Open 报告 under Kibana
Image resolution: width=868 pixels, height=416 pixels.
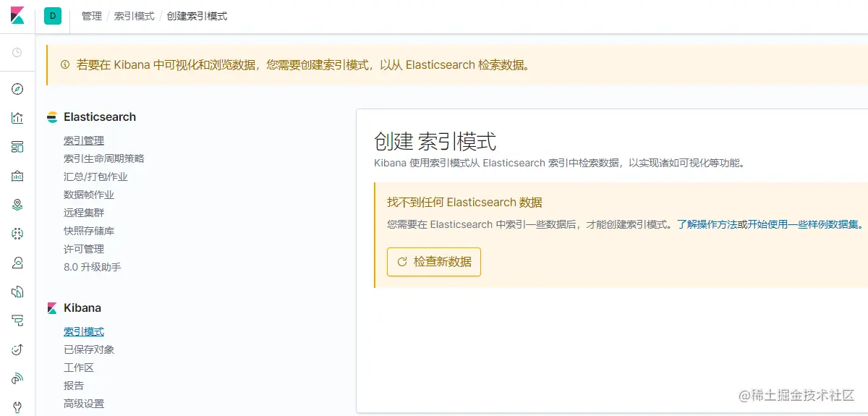tap(74, 386)
